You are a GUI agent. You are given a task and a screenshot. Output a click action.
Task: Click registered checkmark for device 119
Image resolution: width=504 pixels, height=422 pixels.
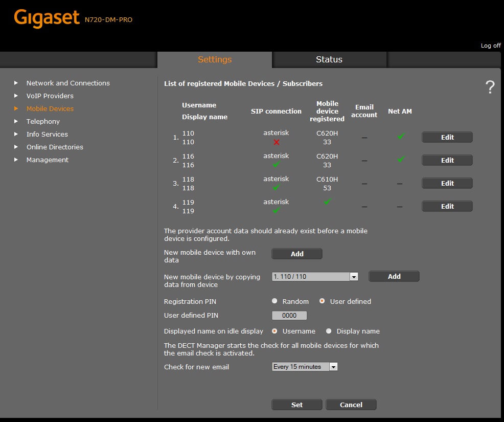[327, 202]
